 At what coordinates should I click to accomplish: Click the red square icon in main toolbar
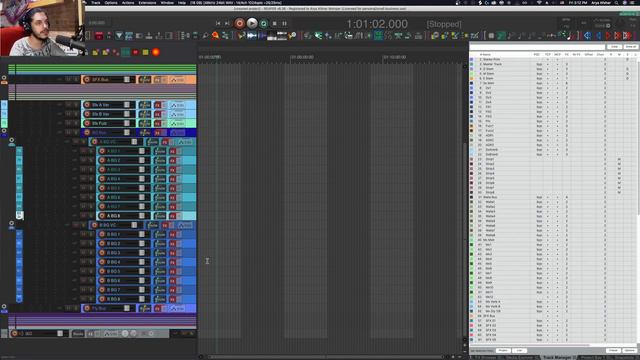tap(99, 36)
